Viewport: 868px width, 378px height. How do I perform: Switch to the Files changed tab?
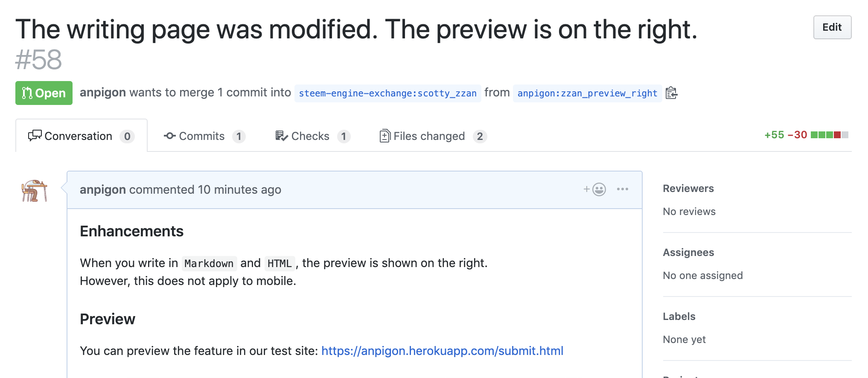coord(433,136)
